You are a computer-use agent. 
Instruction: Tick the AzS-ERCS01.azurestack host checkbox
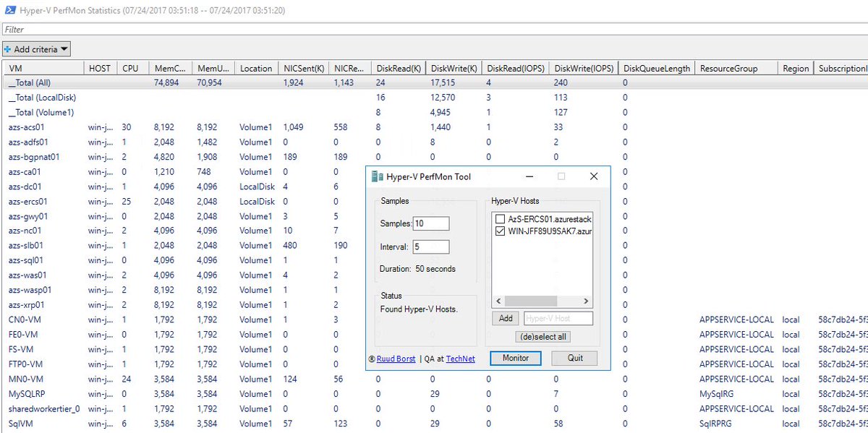pos(501,219)
